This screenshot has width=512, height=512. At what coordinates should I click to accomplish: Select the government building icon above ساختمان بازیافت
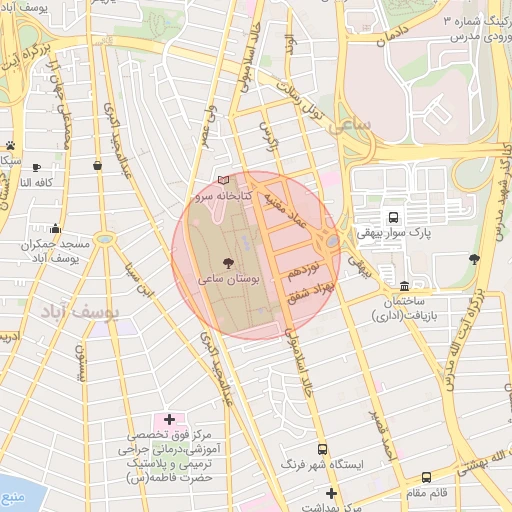pos(404,286)
